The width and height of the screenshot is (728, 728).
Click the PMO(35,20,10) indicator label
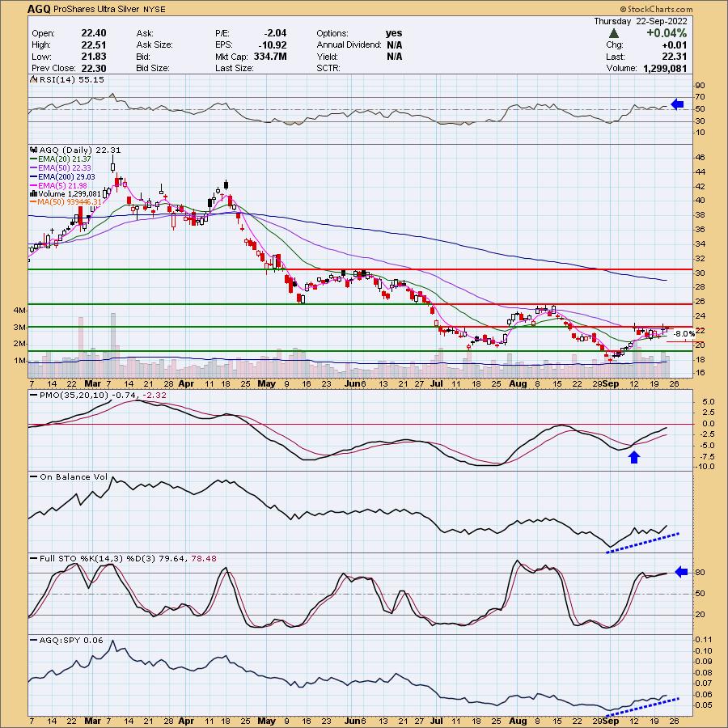click(74, 395)
